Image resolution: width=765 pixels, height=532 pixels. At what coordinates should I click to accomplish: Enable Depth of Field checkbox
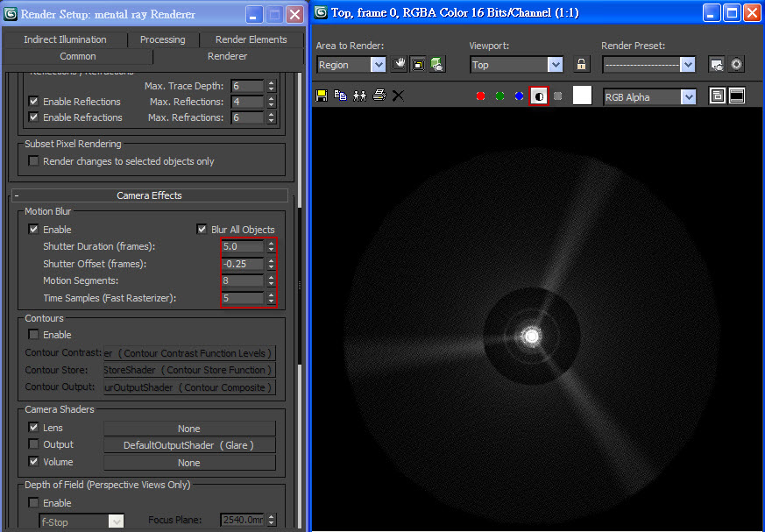[x=33, y=502]
